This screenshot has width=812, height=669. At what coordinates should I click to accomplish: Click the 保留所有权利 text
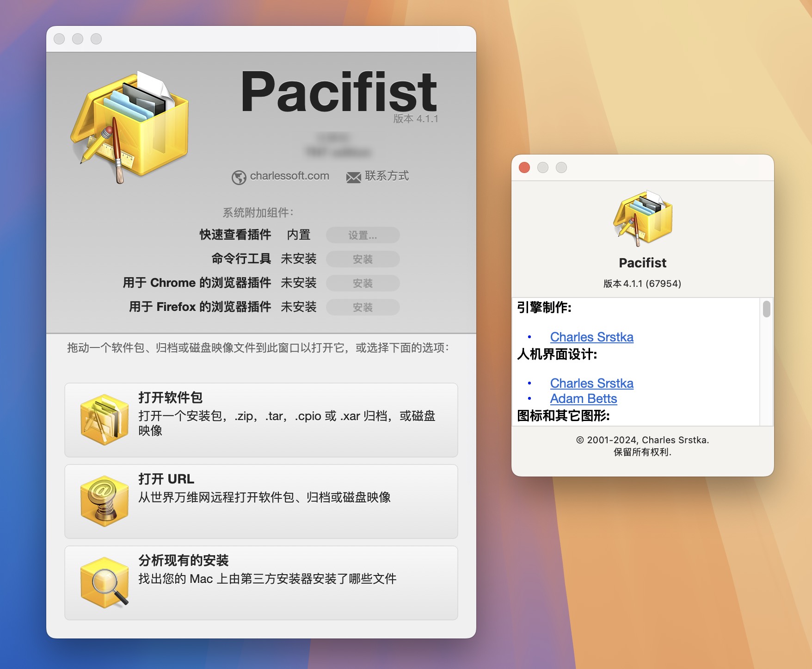[642, 452]
